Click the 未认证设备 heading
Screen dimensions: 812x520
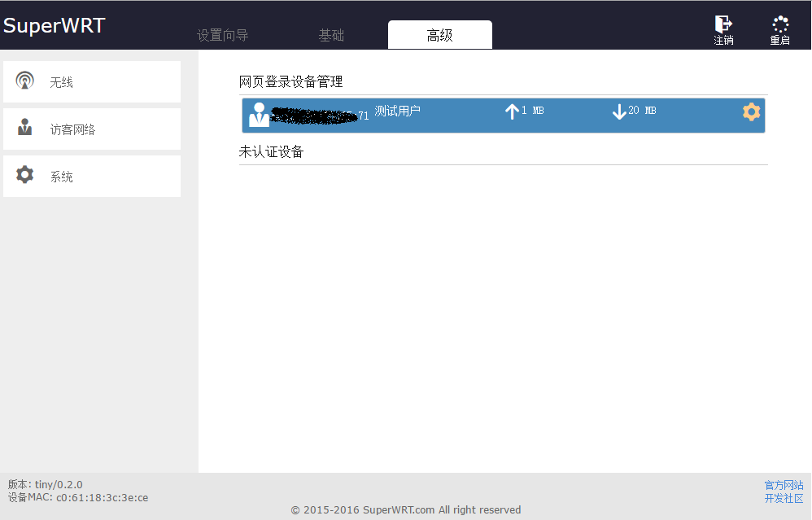[271, 151]
